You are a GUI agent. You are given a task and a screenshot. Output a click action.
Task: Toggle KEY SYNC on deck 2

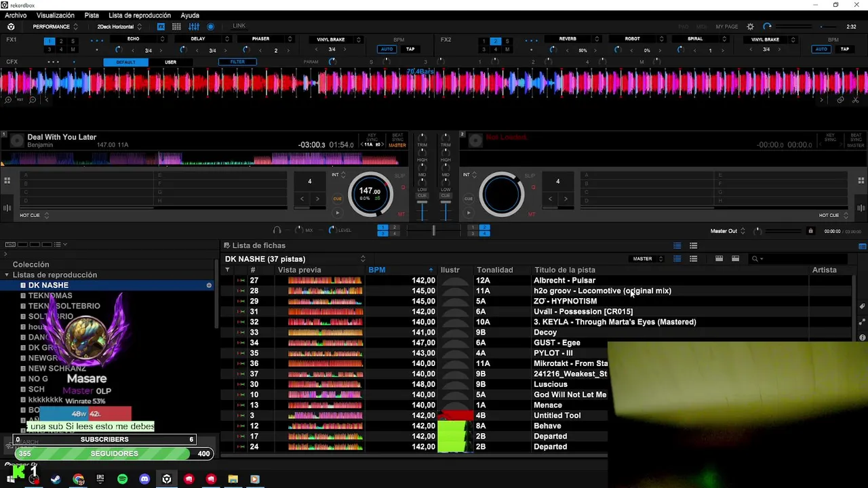coord(831,138)
